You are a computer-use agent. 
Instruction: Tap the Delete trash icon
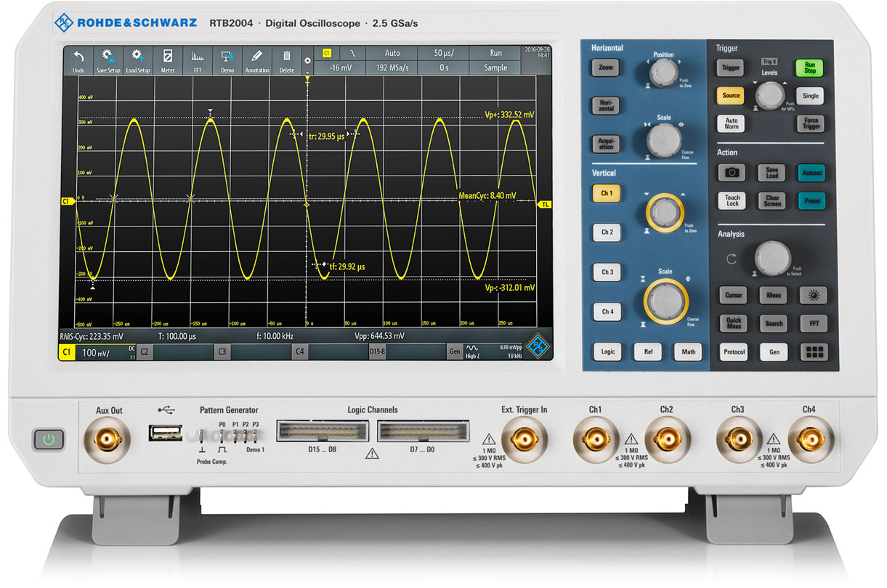coord(287,60)
